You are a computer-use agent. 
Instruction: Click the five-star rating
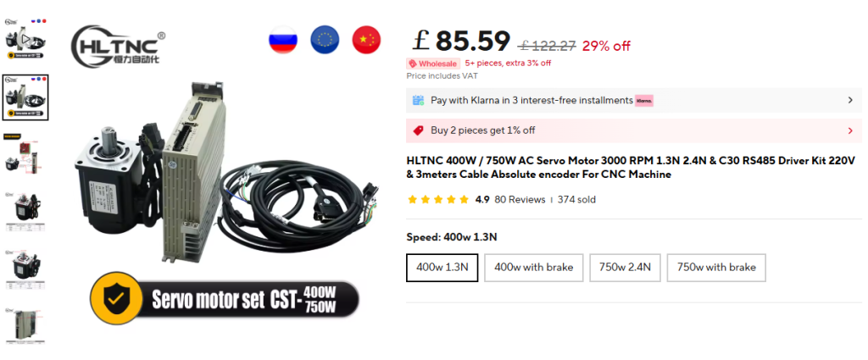click(437, 200)
